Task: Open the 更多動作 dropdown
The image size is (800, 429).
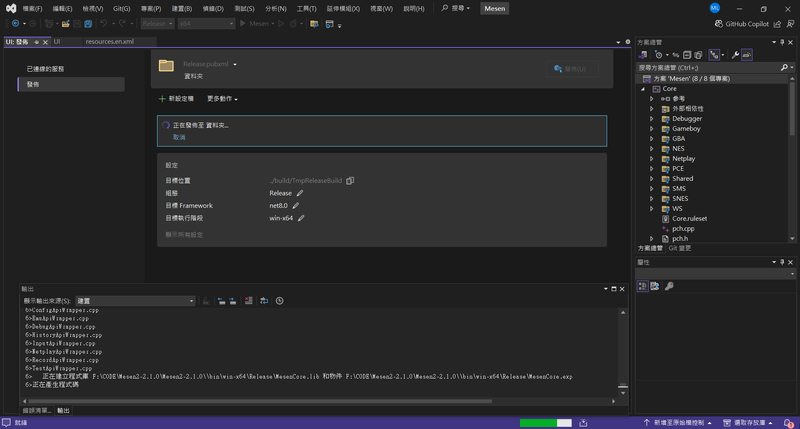Action: point(222,99)
